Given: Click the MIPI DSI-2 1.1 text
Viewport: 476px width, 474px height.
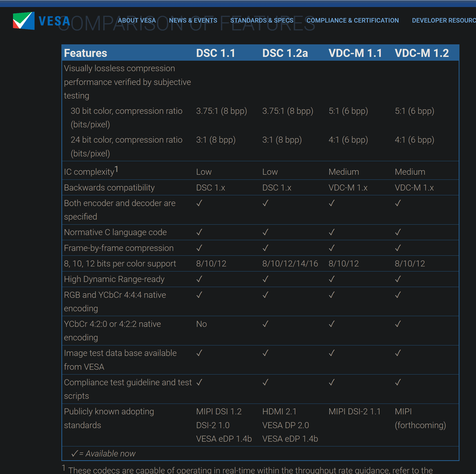Looking at the screenshot, I should 354,411.
